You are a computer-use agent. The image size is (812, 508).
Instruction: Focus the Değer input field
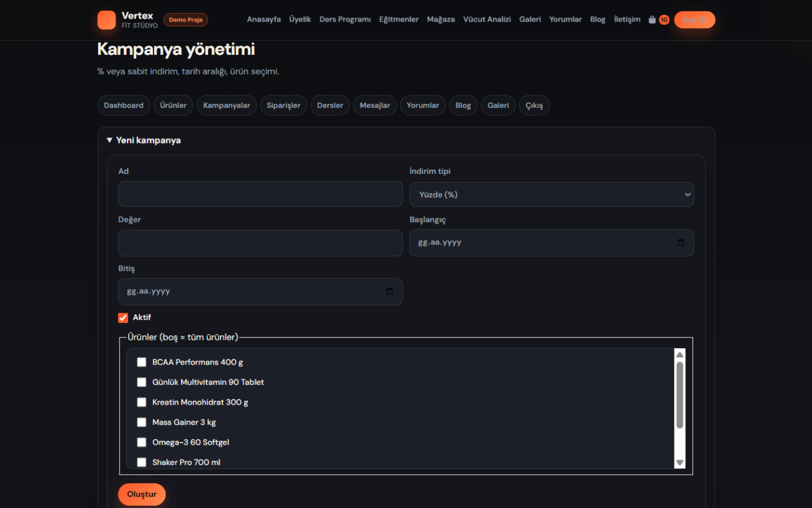(x=261, y=243)
